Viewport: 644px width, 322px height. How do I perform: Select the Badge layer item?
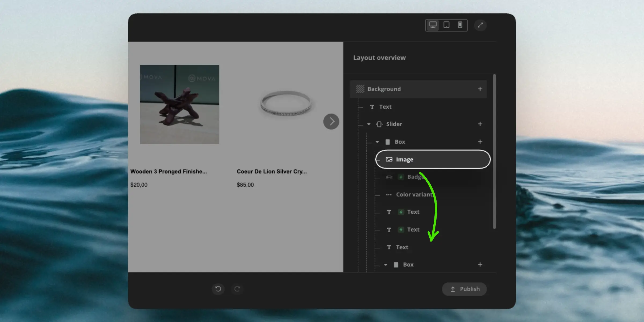pyautogui.click(x=413, y=177)
